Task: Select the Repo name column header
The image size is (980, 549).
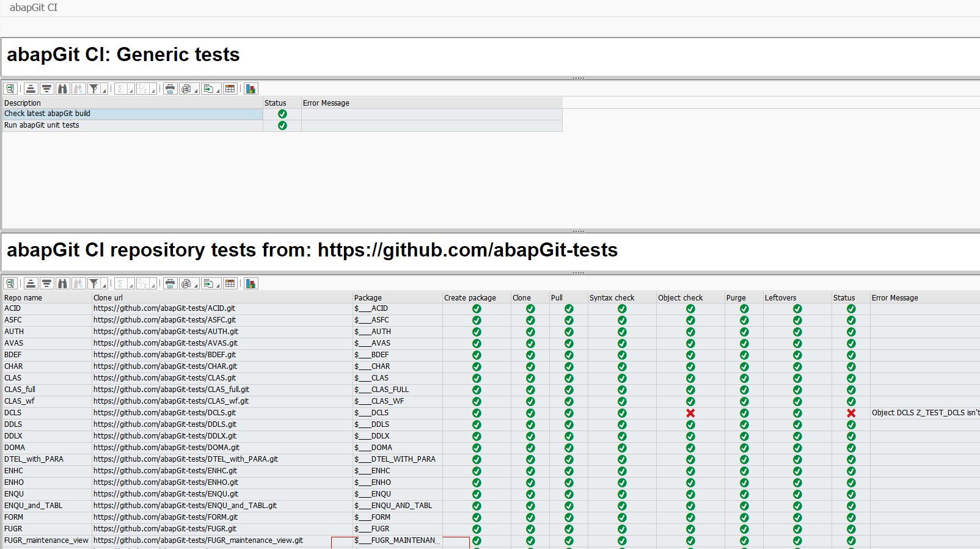Action: [x=47, y=298]
